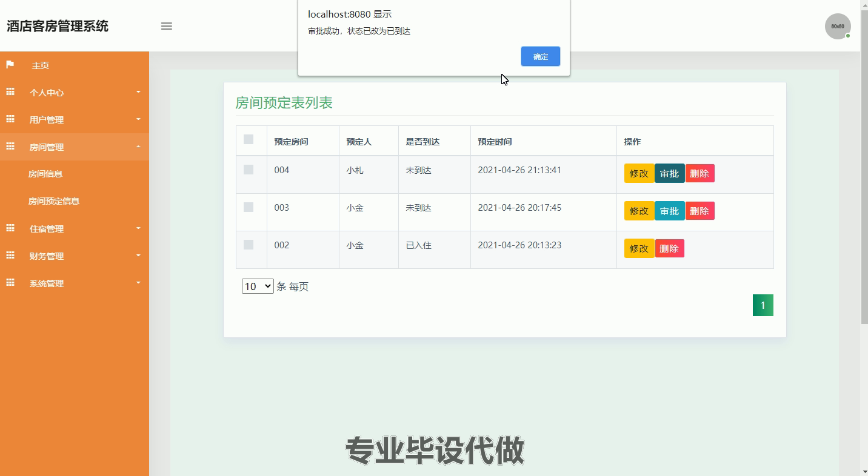868x476 pixels.
Task: Open the 系统管理 menu label
Action: coord(47,283)
